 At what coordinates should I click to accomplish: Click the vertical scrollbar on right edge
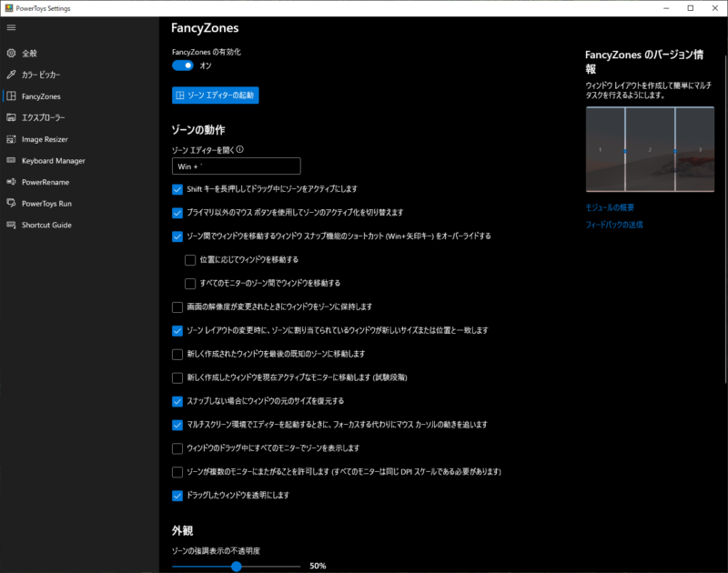(x=725, y=218)
